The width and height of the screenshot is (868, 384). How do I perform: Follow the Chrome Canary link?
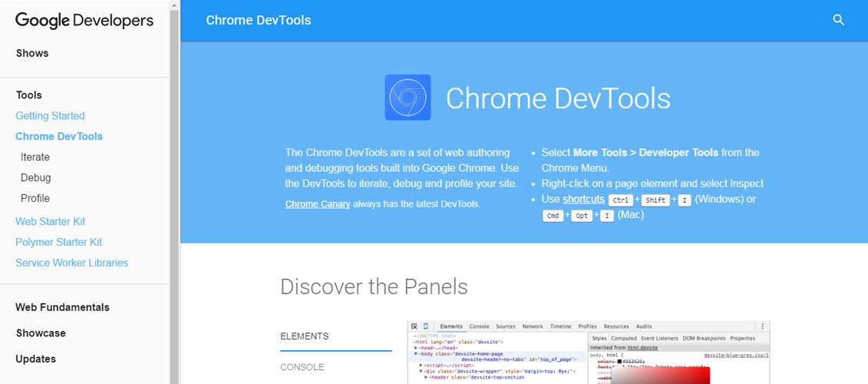tap(318, 204)
